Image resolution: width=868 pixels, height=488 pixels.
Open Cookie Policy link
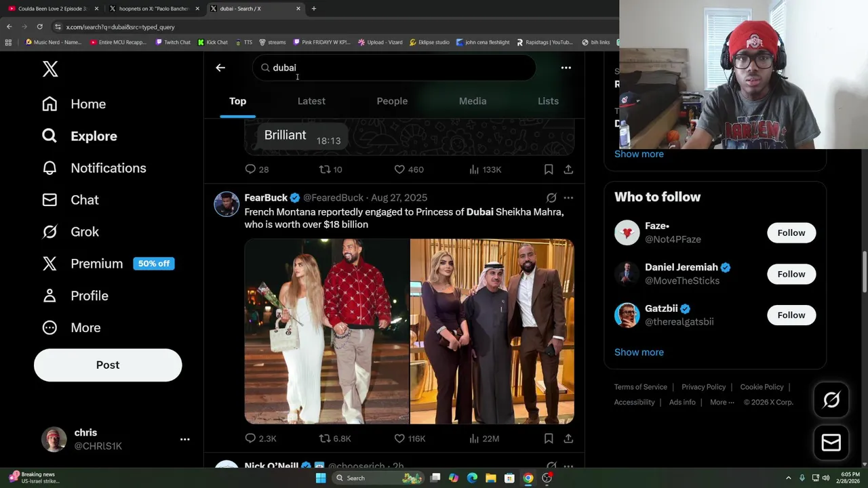coord(762,387)
